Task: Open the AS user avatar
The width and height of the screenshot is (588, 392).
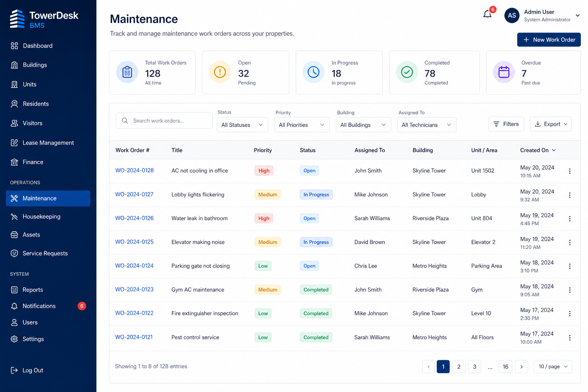Action: coord(512,16)
